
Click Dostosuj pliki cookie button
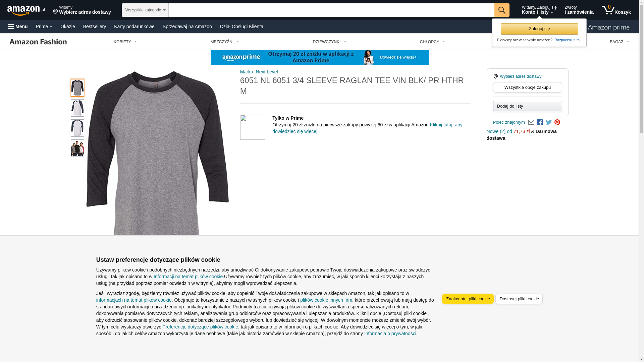(x=519, y=299)
